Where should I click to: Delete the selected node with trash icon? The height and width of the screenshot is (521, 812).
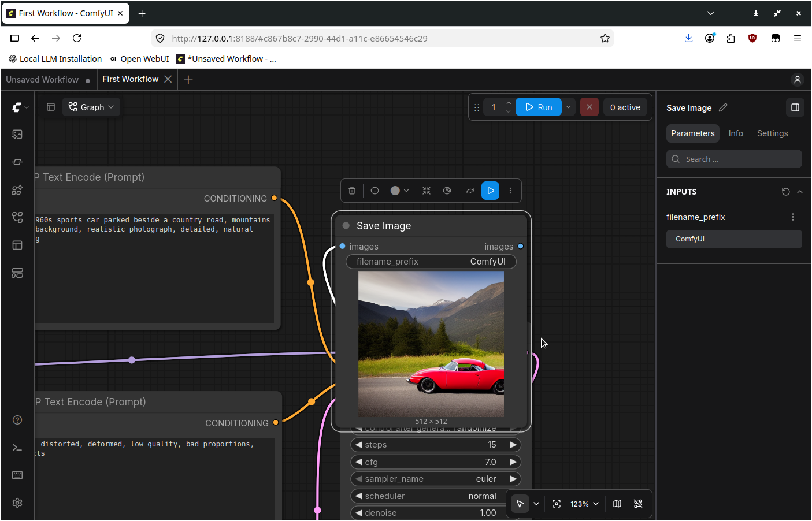pyautogui.click(x=352, y=191)
